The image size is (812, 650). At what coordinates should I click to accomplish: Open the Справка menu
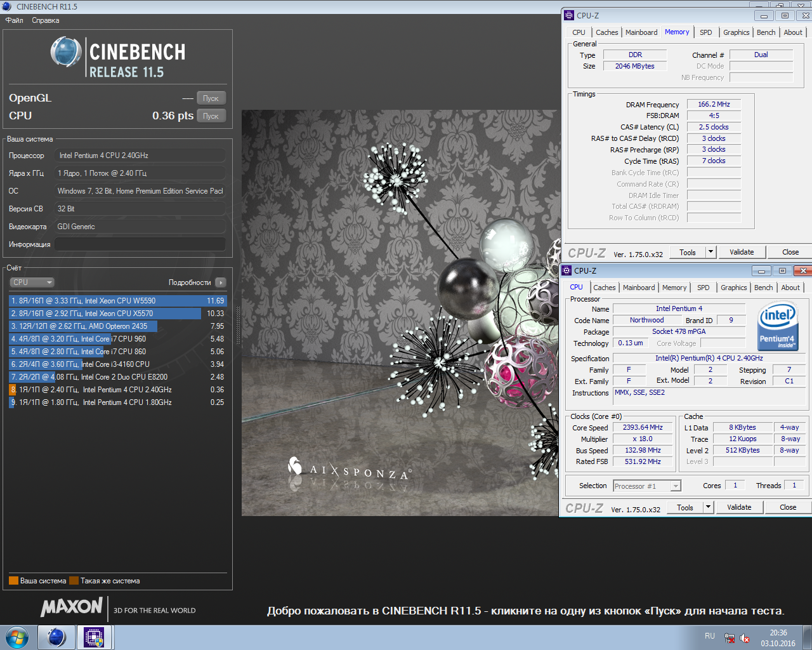coord(46,20)
